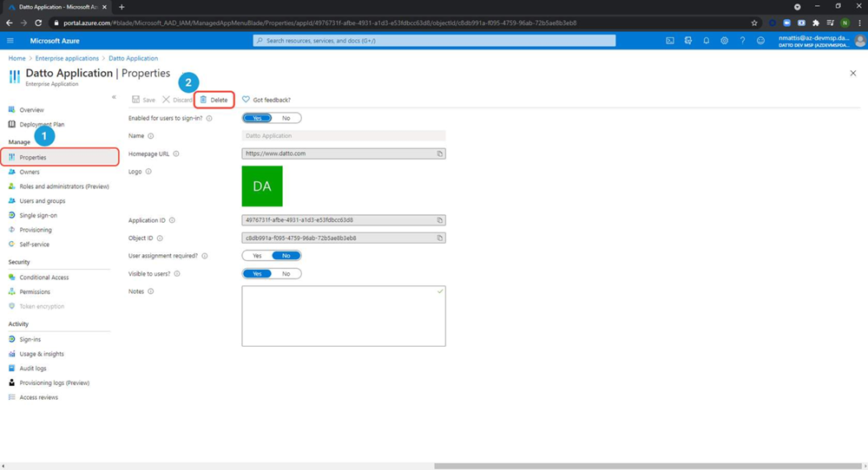Set User assignment required to Yes
This screenshot has height=470, width=868.
click(x=257, y=256)
